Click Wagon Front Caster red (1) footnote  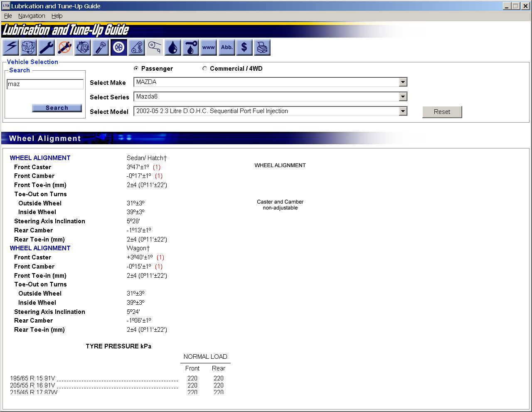(160, 257)
